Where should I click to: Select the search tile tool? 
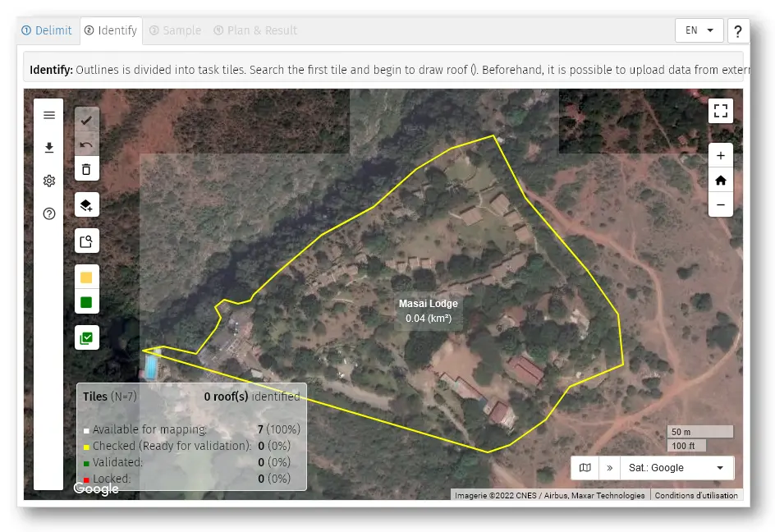pos(87,241)
